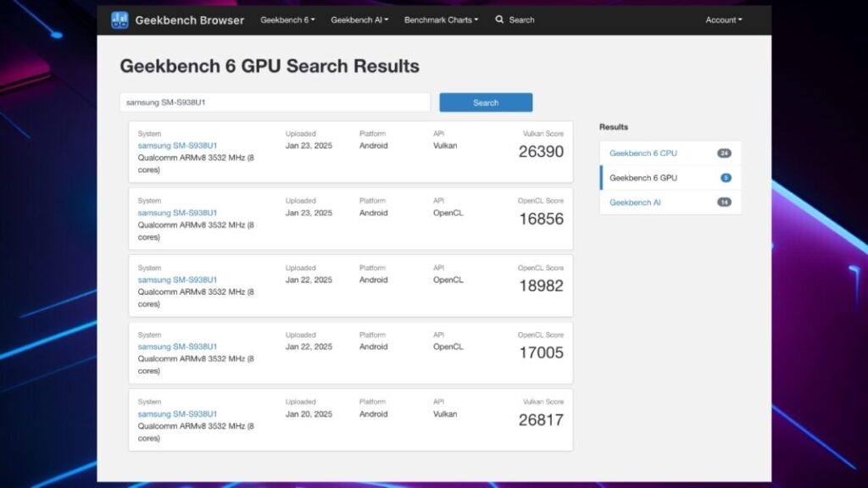The height and width of the screenshot is (488, 868).
Task: Focus the search field containing samsung SM-S938U1
Action: (x=275, y=103)
